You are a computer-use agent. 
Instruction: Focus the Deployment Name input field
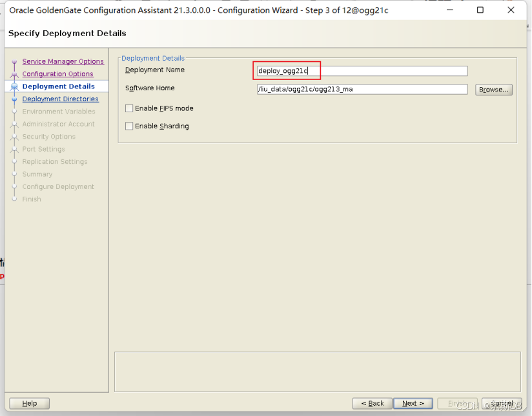(x=362, y=71)
